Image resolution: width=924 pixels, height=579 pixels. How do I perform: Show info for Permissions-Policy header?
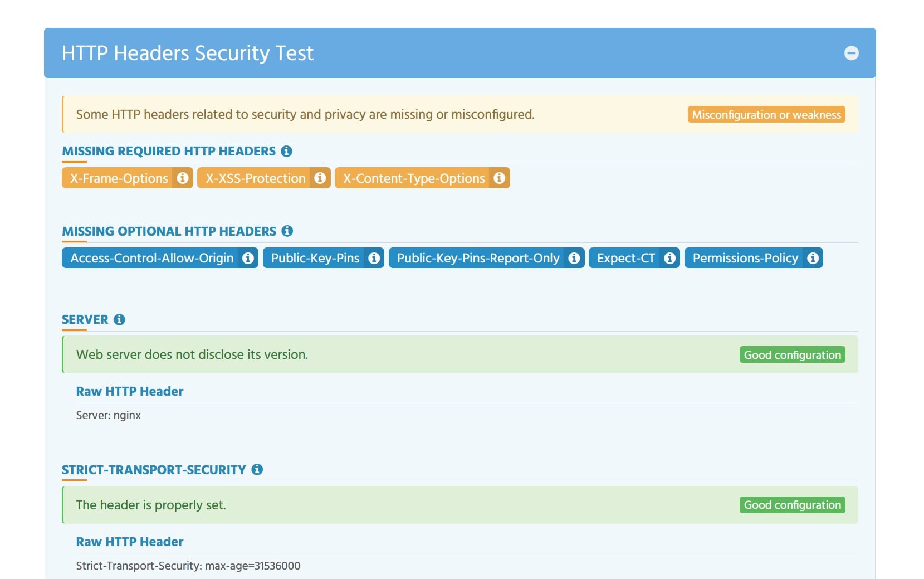click(813, 258)
